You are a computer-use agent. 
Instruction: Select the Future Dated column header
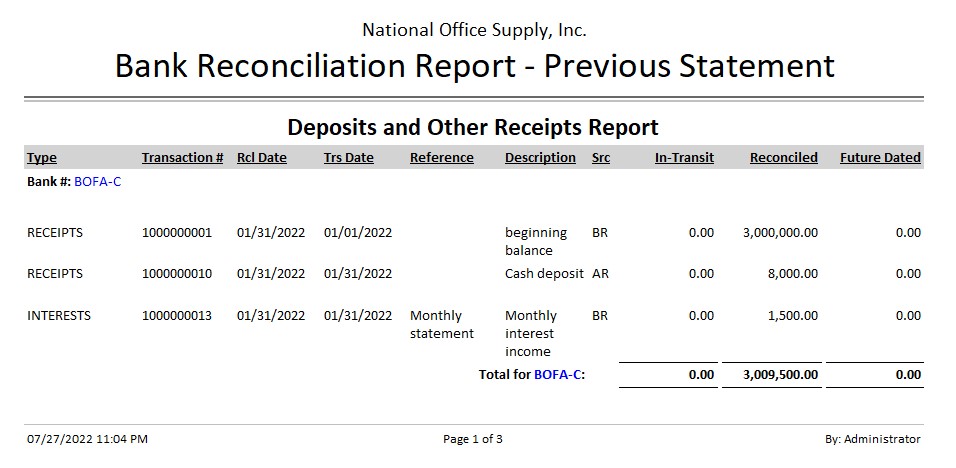pyautogui.click(x=880, y=158)
